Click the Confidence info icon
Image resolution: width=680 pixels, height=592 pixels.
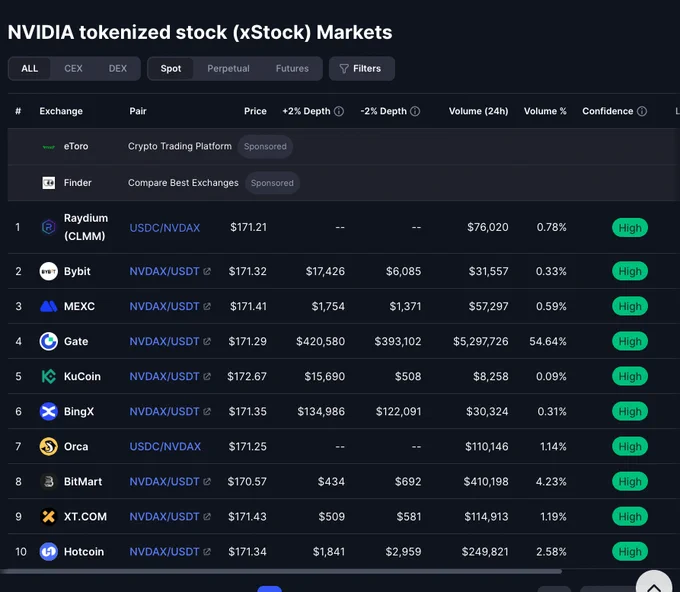pos(642,111)
